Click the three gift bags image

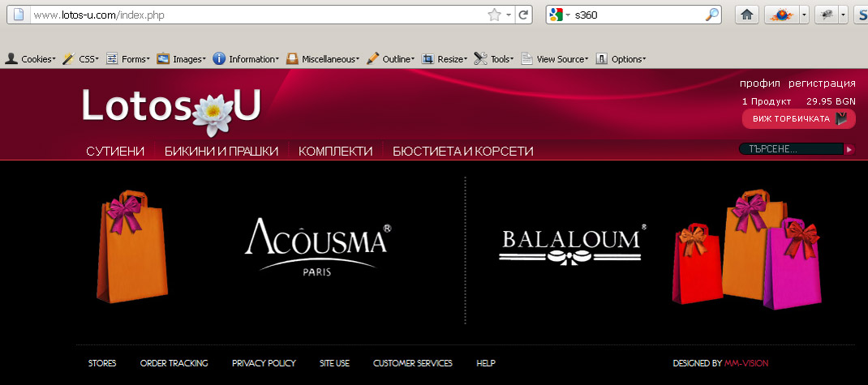pos(747,249)
